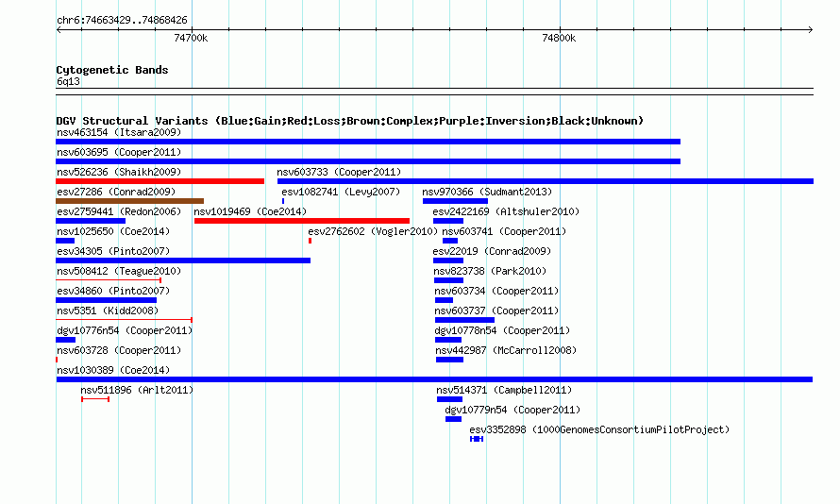Click the esv27286 (Conrad2009) brown complex bar
This screenshot has width=840, height=504.
point(129,201)
